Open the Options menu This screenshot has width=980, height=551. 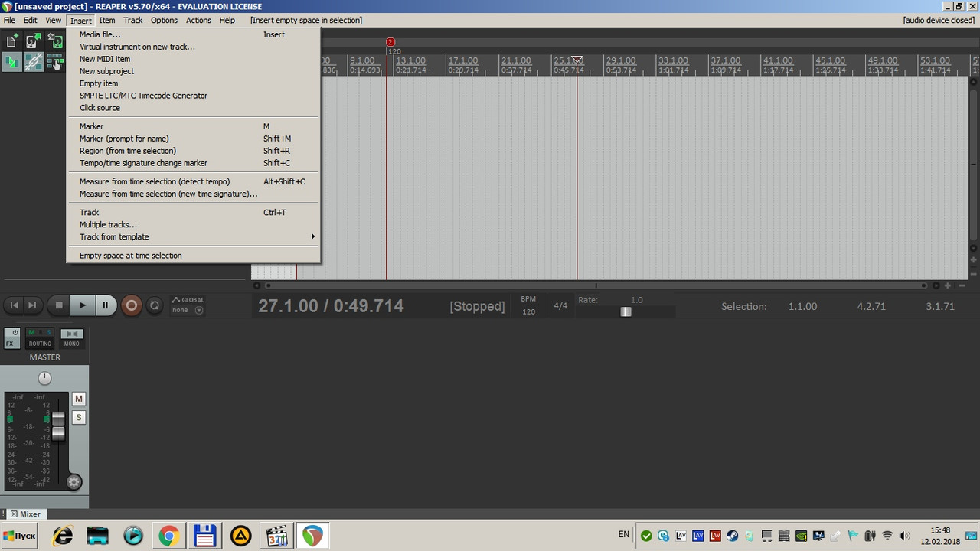coord(164,21)
